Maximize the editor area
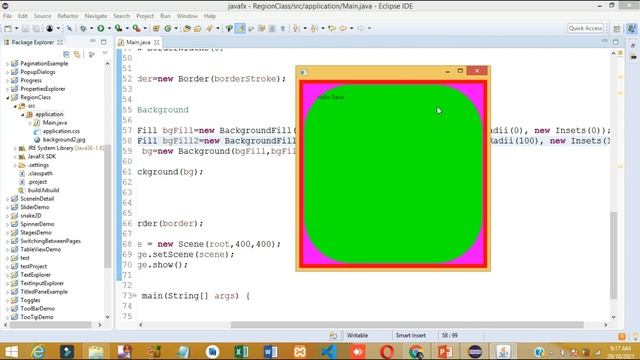Screen dimensions: 640x360 [616, 42]
